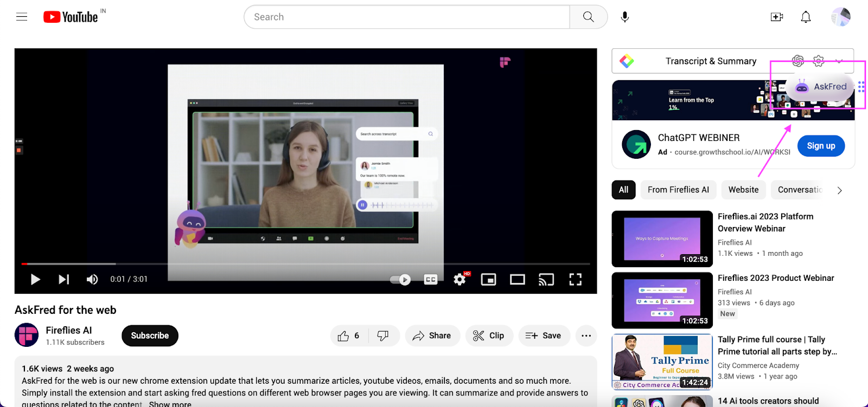Open the YouTube hamburger guide menu
Image resolution: width=868 pixels, height=407 pixels.
coord(22,17)
